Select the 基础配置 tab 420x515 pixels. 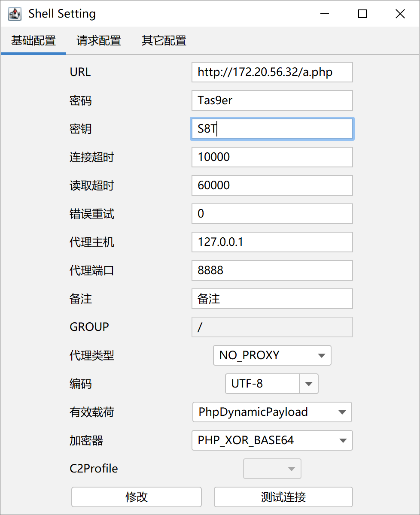pyautogui.click(x=33, y=41)
